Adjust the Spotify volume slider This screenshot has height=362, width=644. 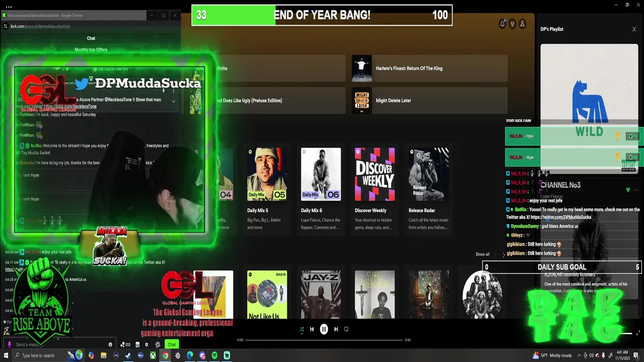(x=625, y=333)
